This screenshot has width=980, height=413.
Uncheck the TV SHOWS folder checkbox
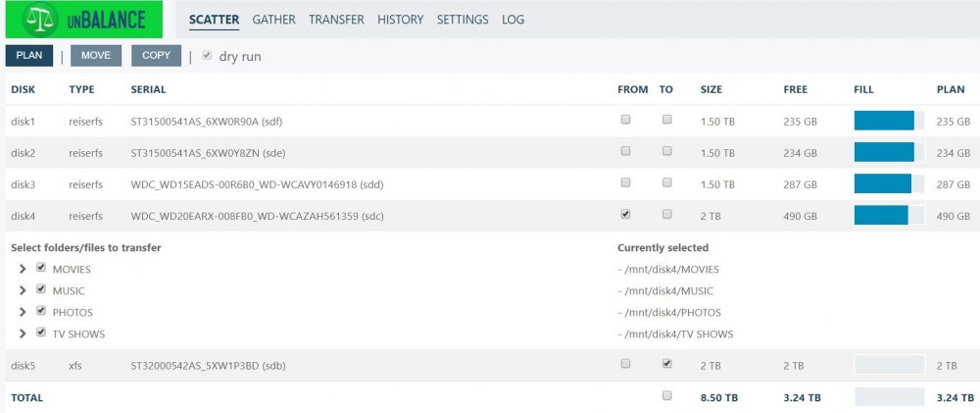[41, 333]
